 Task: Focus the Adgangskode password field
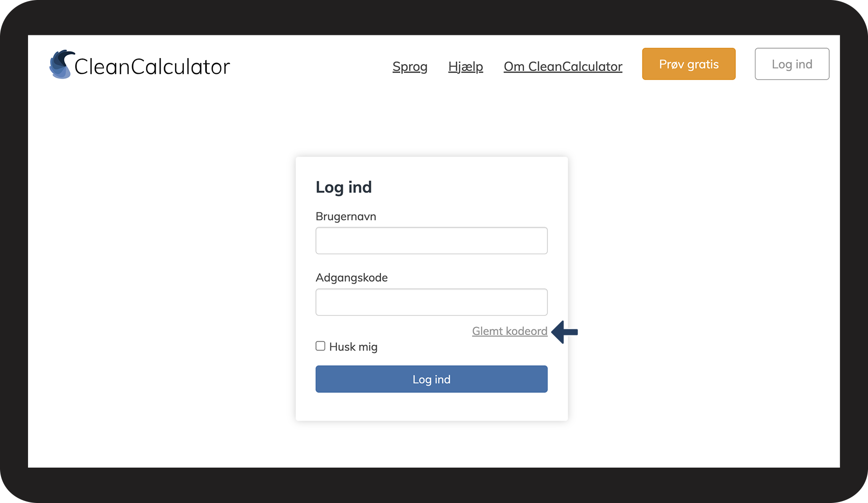[x=431, y=302]
